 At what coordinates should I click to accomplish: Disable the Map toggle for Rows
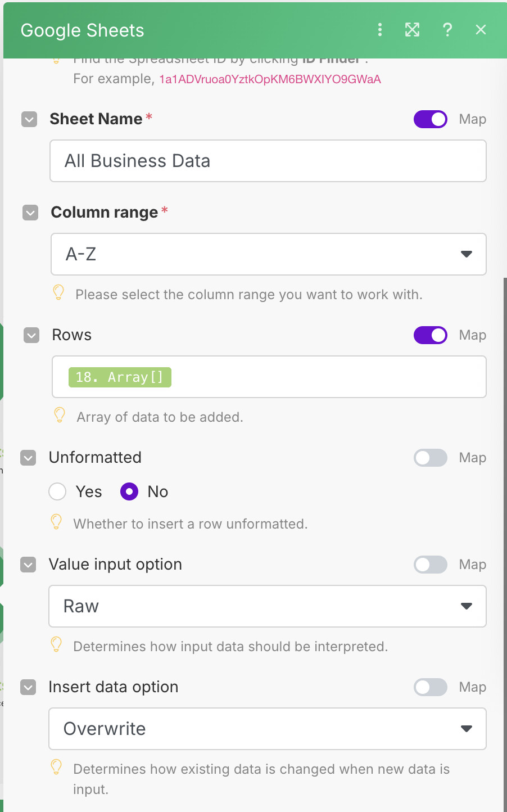point(431,335)
